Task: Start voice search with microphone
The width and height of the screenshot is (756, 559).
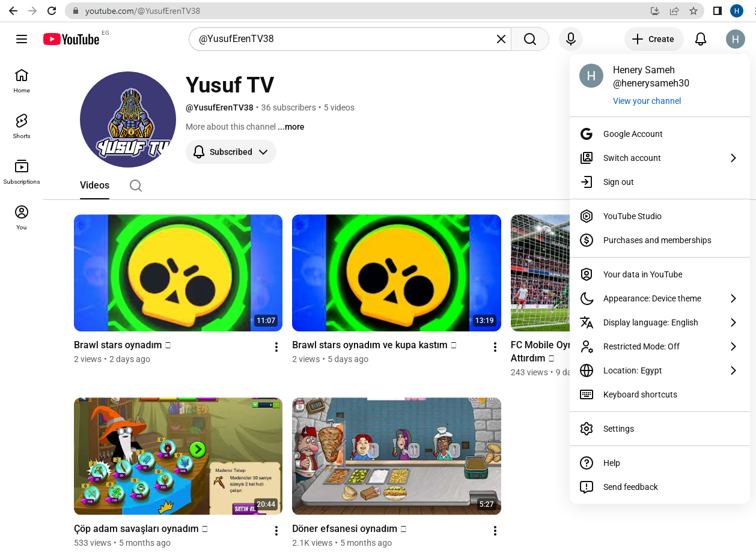Action: tap(571, 39)
